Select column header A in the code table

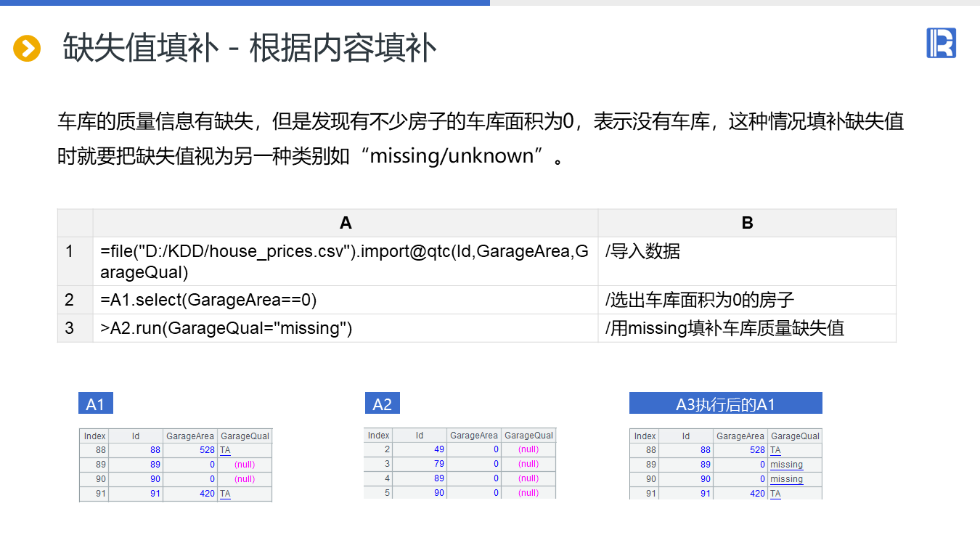346,223
